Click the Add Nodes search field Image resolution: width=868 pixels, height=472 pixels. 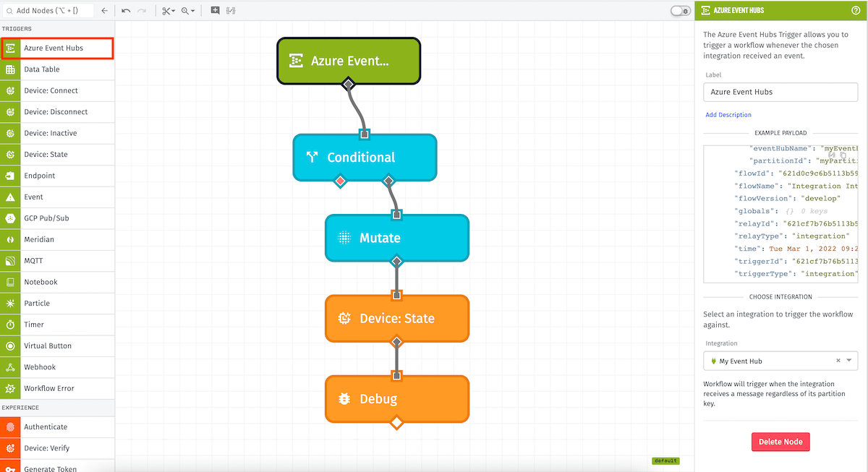point(48,11)
